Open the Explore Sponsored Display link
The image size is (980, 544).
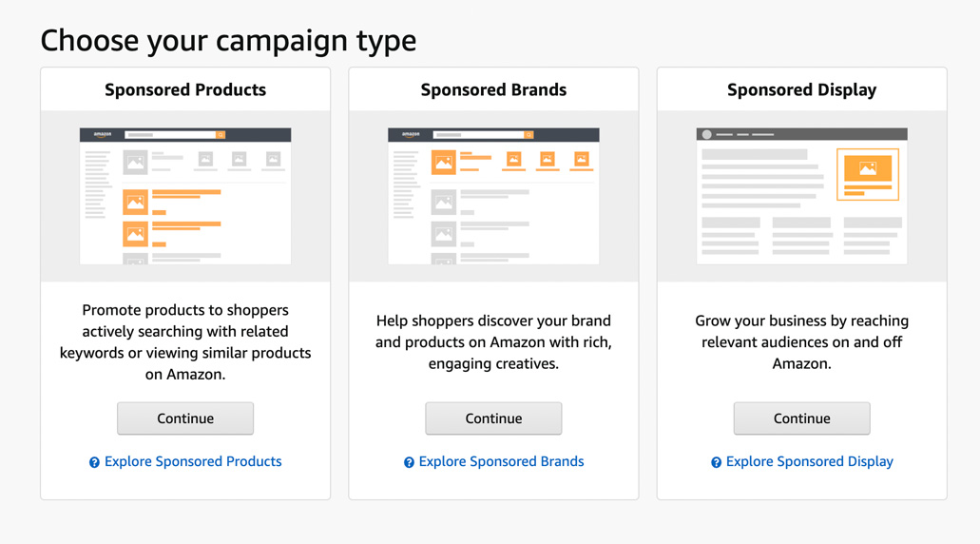pyautogui.click(x=809, y=461)
